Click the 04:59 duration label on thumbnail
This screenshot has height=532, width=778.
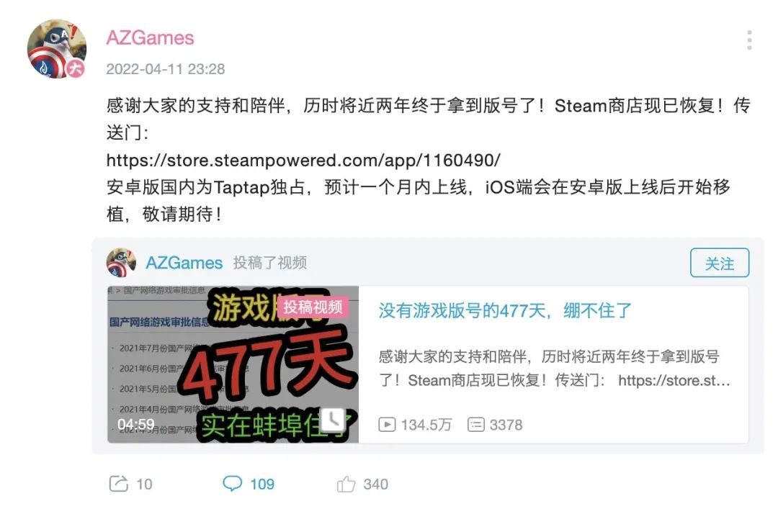(x=136, y=425)
